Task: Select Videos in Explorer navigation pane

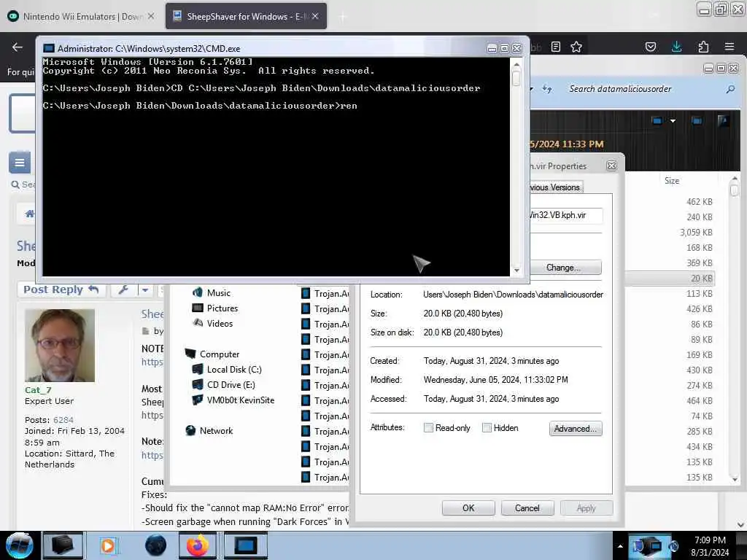Action: (x=220, y=323)
